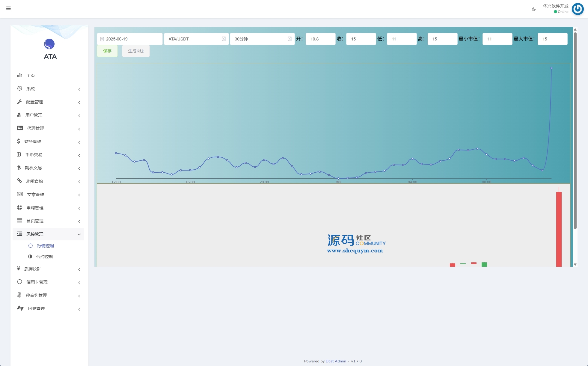Click the user avatar power icon
The image size is (588, 366).
pos(578,9)
